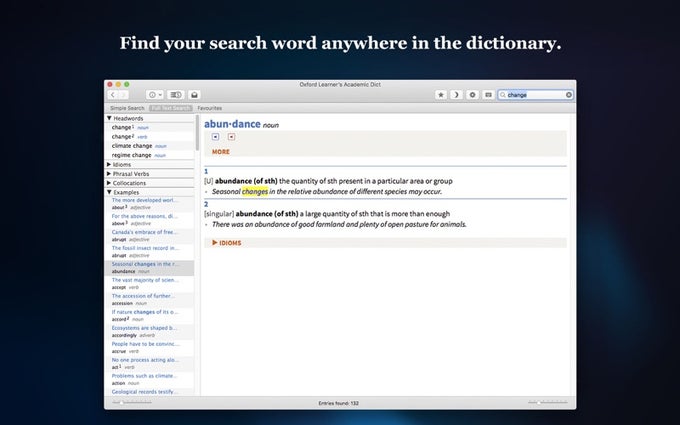The height and width of the screenshot is (425, 680).
Task: Click the yellow minimize window button
Action: click(x=118, y=84)
